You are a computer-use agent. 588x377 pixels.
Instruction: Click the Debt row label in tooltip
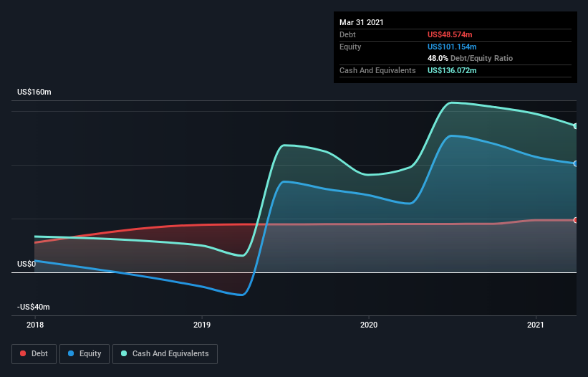pos(347,34)
